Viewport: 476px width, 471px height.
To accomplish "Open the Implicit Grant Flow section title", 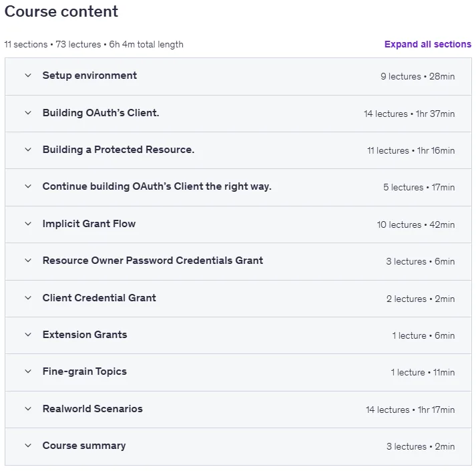I will [89, 224].
